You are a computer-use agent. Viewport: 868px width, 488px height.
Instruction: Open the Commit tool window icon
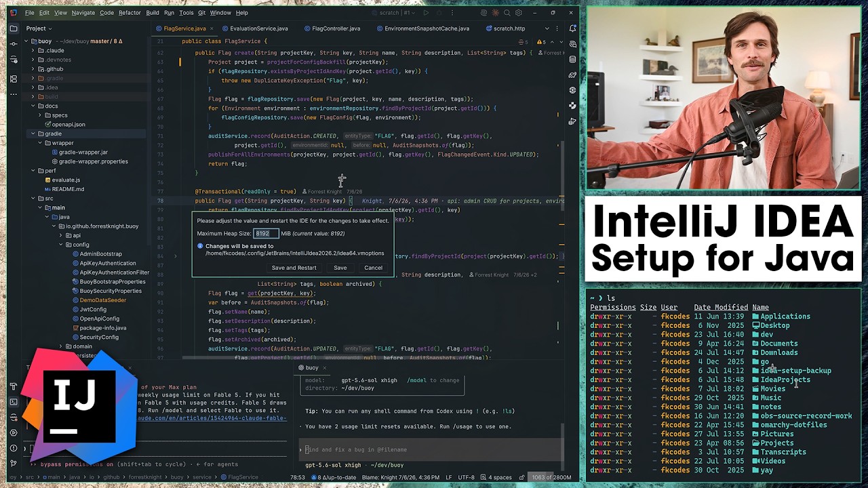tap(14, 44)
